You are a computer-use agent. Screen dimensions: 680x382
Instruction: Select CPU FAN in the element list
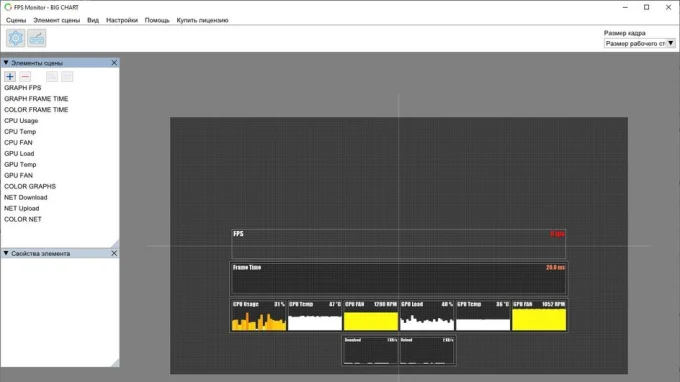click(x=18, y=143)
